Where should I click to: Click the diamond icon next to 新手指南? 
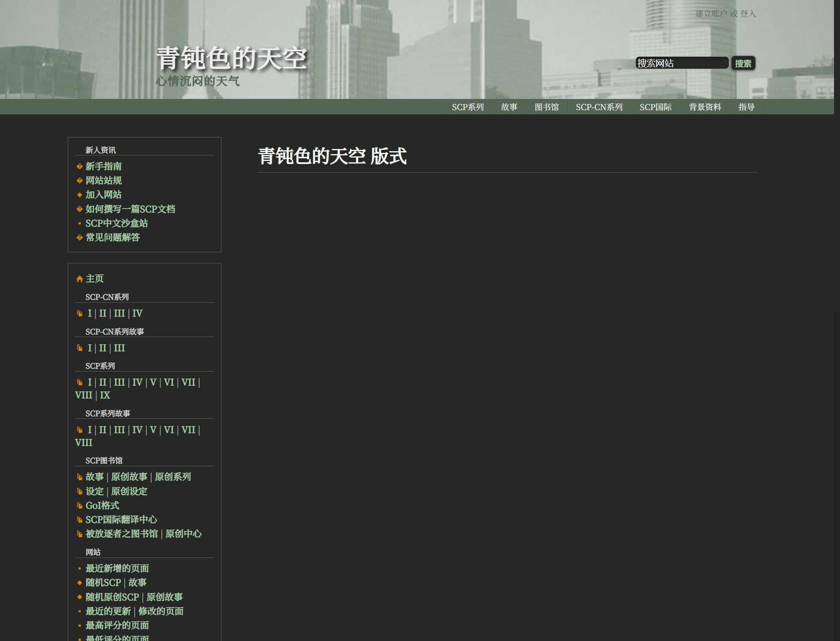(79, 167)
